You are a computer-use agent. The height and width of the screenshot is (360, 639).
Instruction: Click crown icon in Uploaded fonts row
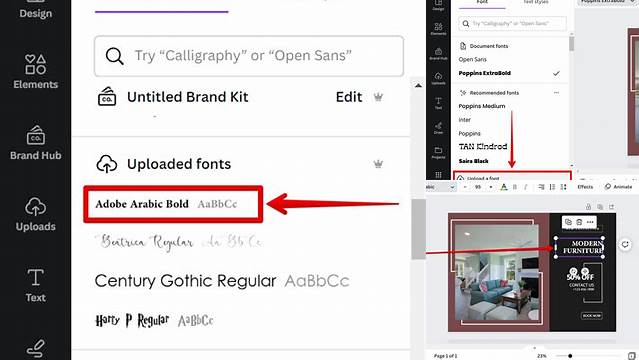pos(378,164)
